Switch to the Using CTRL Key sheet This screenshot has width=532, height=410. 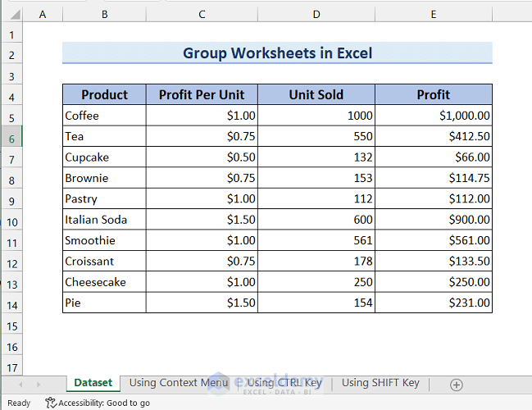click(284, 383)
